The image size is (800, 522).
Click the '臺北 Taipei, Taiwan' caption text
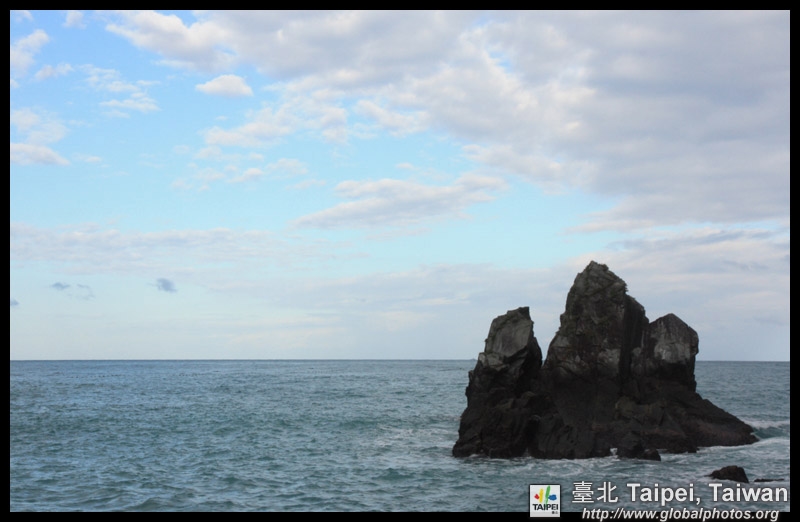point(679,493)
